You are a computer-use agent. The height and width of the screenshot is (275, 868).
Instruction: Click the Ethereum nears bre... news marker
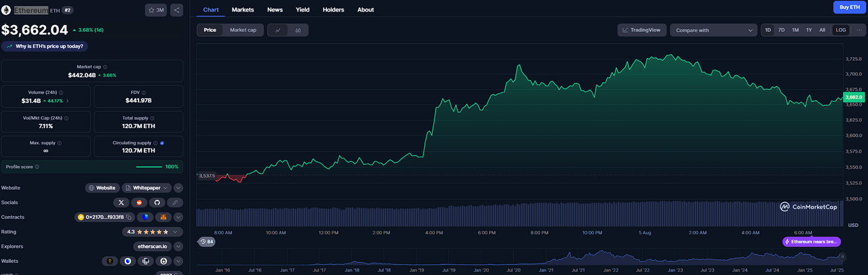pyautogui.click(x=812, y=242)
